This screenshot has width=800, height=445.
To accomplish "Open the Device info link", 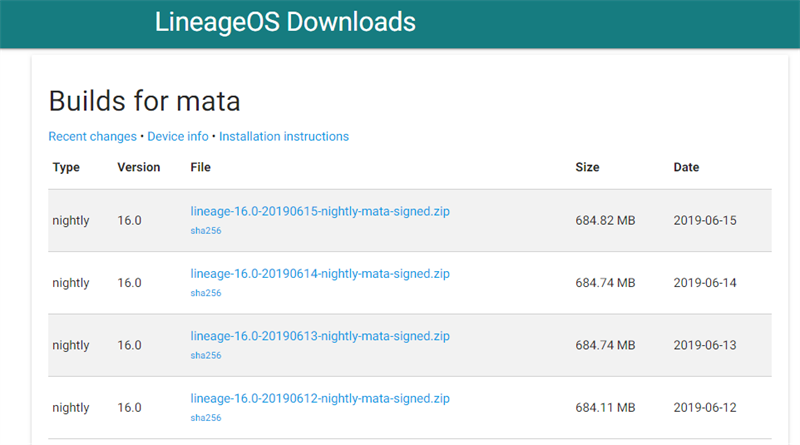I will click(178, 136).
